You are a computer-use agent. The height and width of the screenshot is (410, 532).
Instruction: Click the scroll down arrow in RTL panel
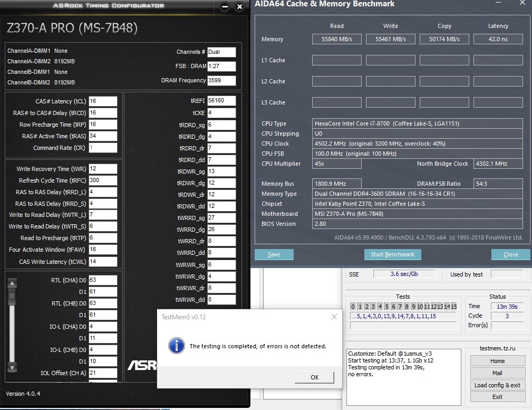click(x=12, y=367)
